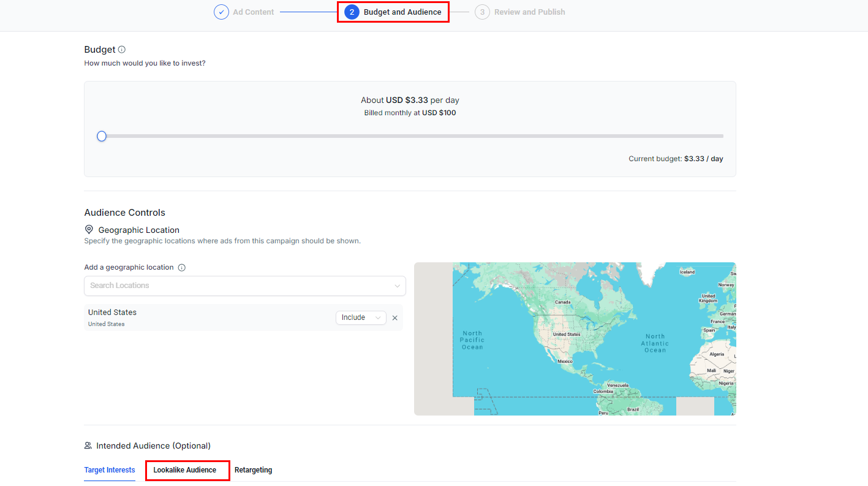Open the Lookalike Audience tab
The width and height of the screenshot is (868, 486).
tap(185, 470)
